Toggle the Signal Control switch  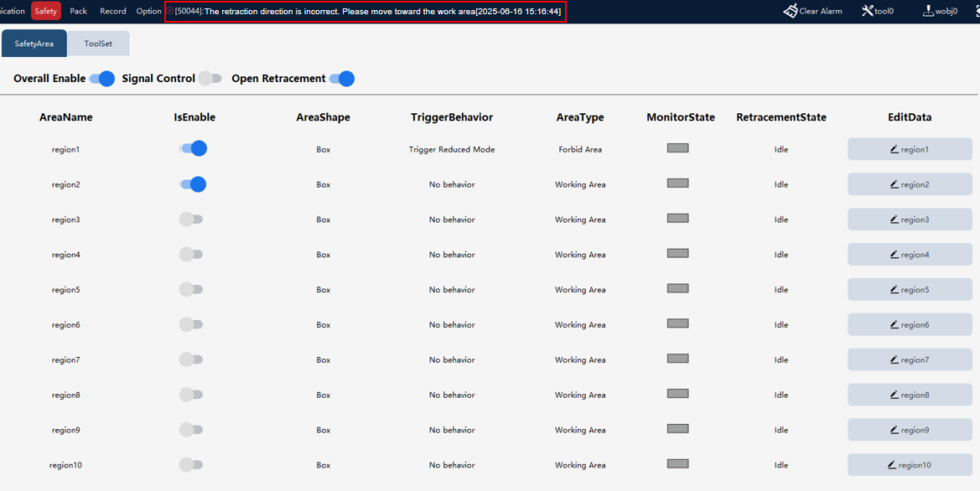[x=210, y=79]
